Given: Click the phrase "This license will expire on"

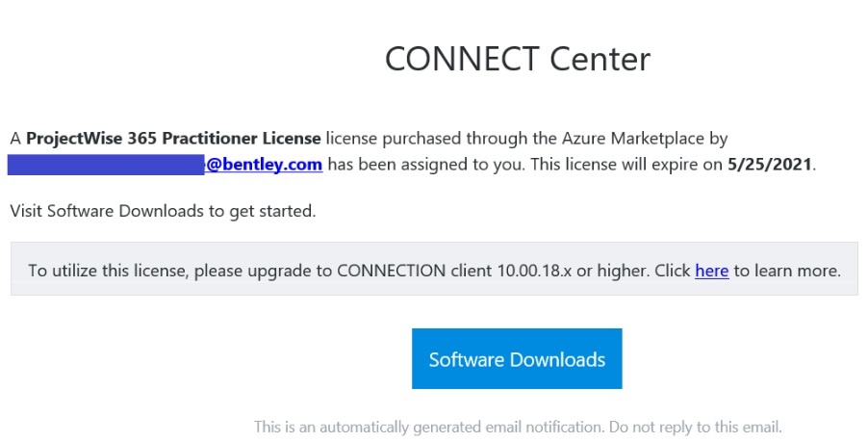Looking at the screenshot, I should click(625, 165).
